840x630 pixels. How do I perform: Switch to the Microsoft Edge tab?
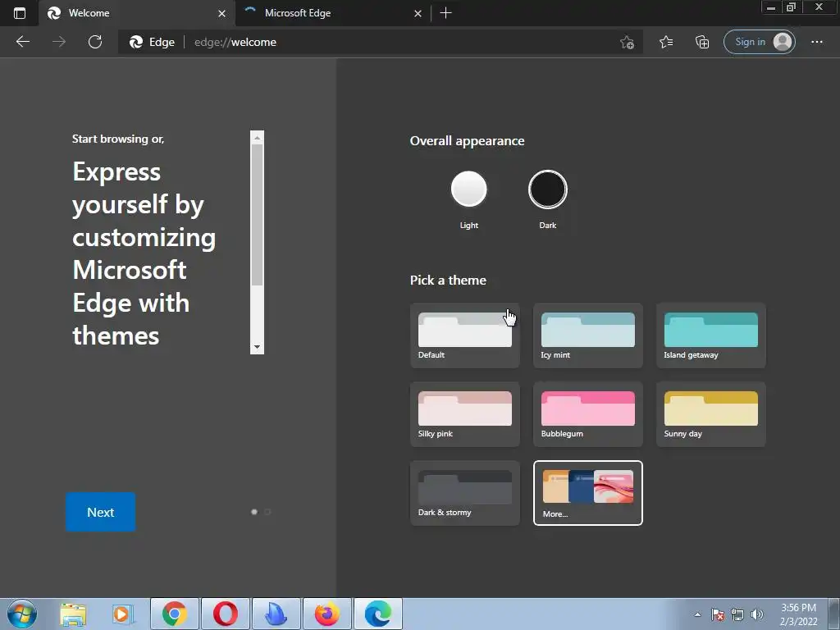333,13
